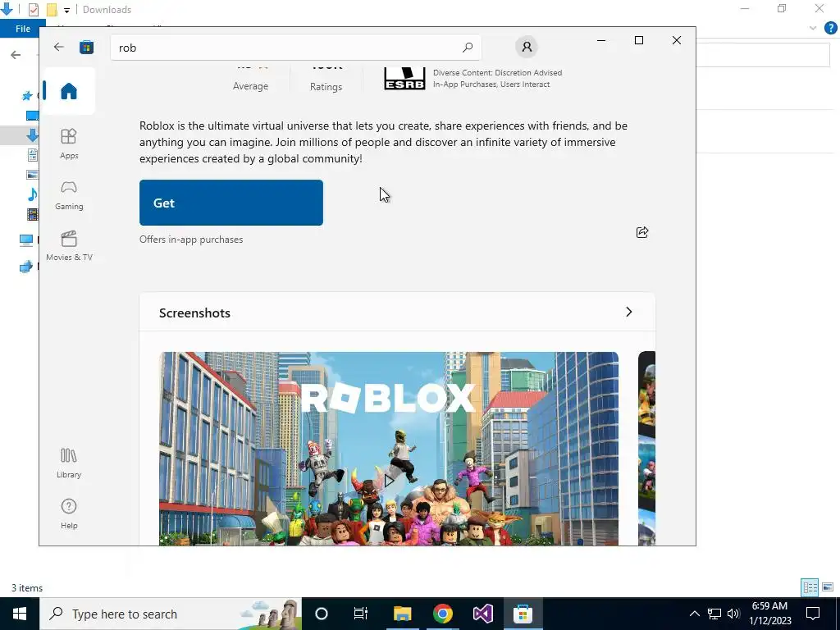
Task: Click the Microsoft Store logo icon
Action: click(x=86, y=47)
